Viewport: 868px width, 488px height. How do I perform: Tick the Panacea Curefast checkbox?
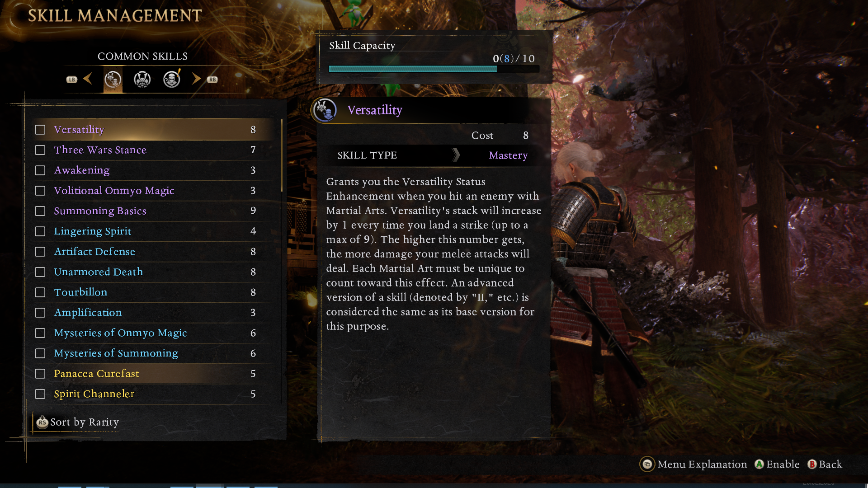click(x=40, y=374)
